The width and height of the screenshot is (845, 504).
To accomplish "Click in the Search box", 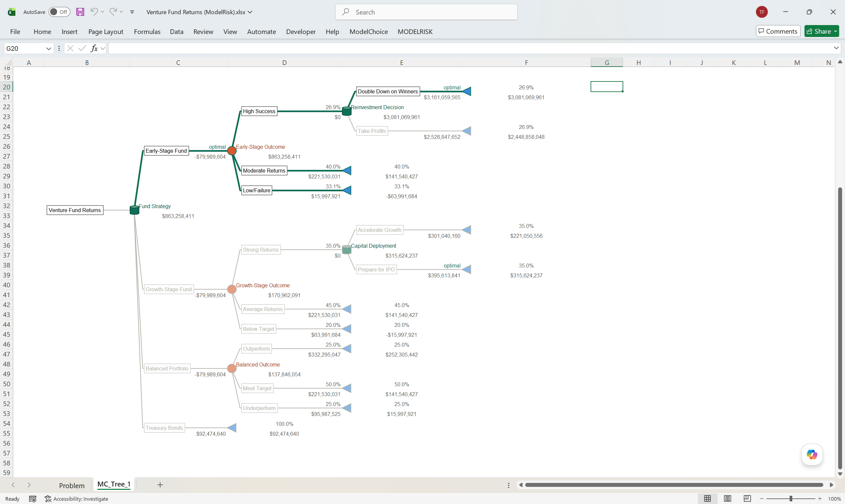I will (x=426, y=12).
